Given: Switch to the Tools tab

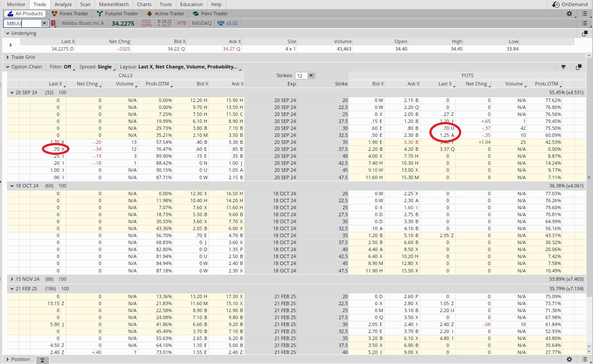Looking at the screenshot, I should tap(166, 4).
